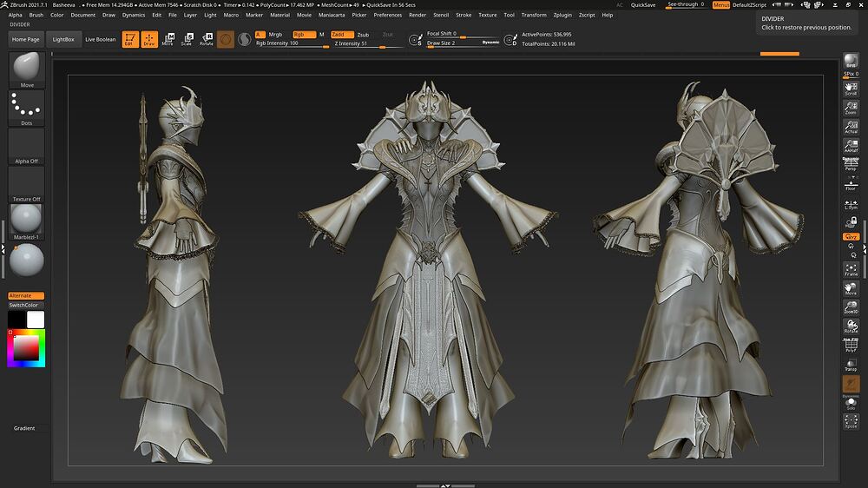Open the Texture Off selector
868x488 pixels.
click(x=27, y=184)
